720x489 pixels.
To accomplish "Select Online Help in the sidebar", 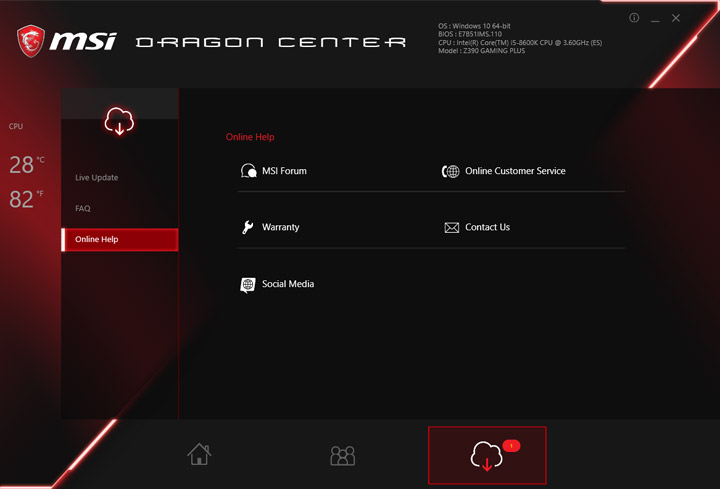I will pos(120,240).
